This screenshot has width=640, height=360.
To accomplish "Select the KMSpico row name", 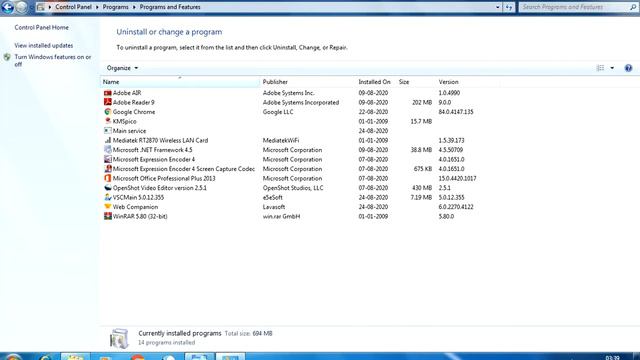I will (124, 121).
